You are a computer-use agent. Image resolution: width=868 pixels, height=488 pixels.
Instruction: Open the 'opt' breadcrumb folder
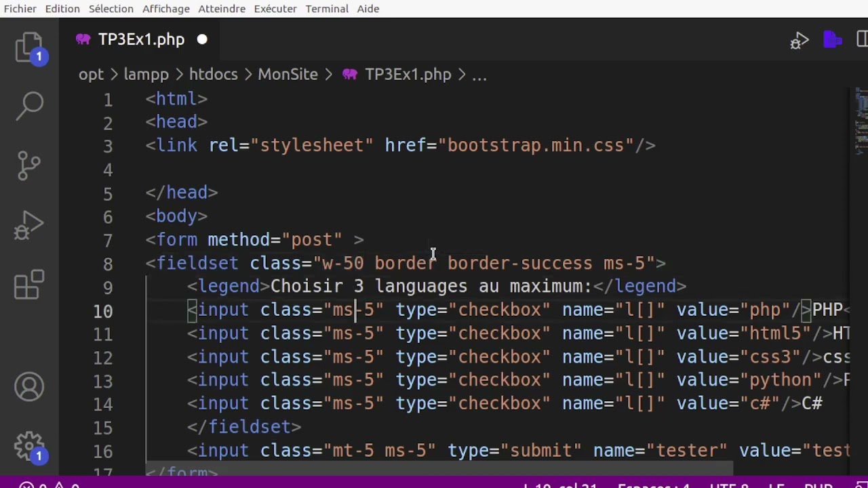tap(91, 75)
